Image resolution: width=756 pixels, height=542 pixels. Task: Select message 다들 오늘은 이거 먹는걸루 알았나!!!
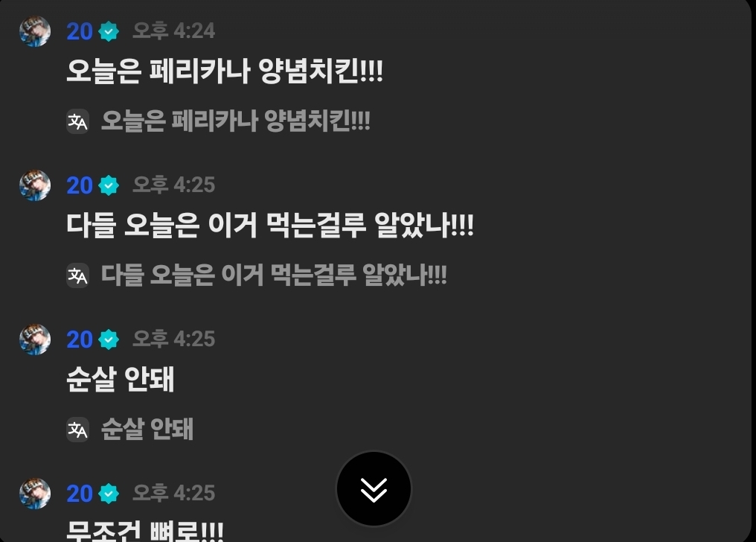270,225
